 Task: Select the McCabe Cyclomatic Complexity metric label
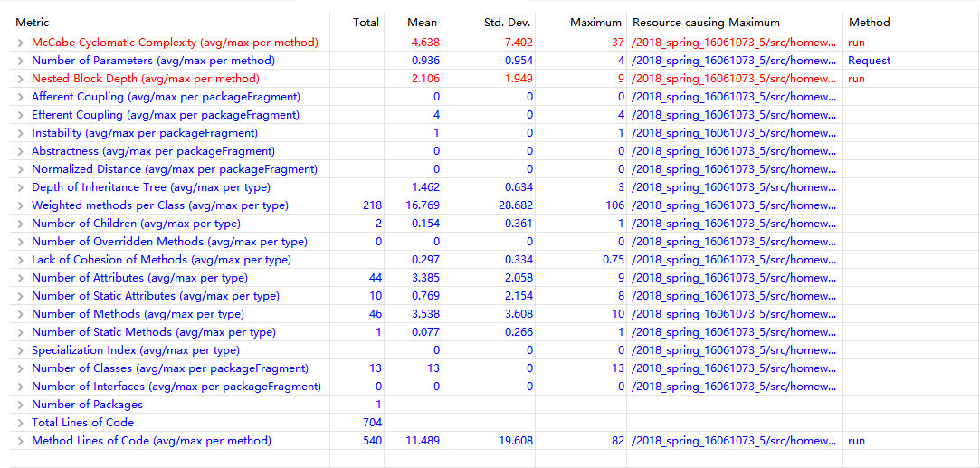click(x=175, y=43)
